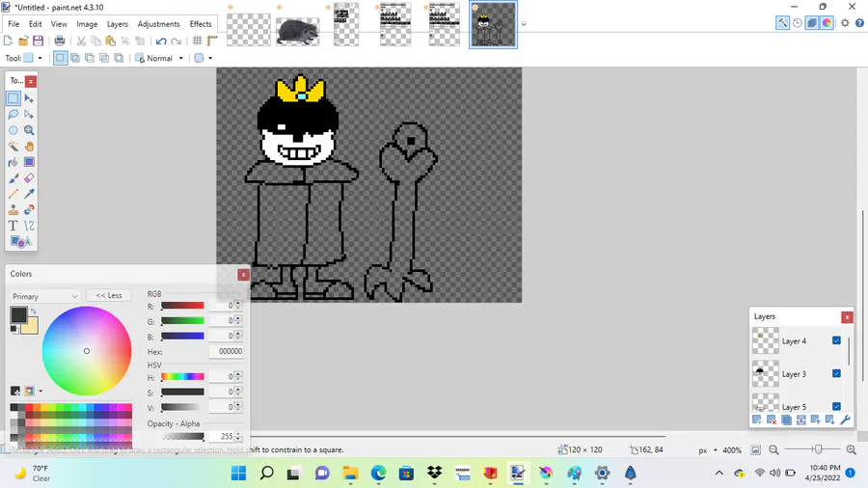Viewport: 868px width, 488px height.
Task: Select the Move Selected Pixels tool
Action: [x=29, y=98]
